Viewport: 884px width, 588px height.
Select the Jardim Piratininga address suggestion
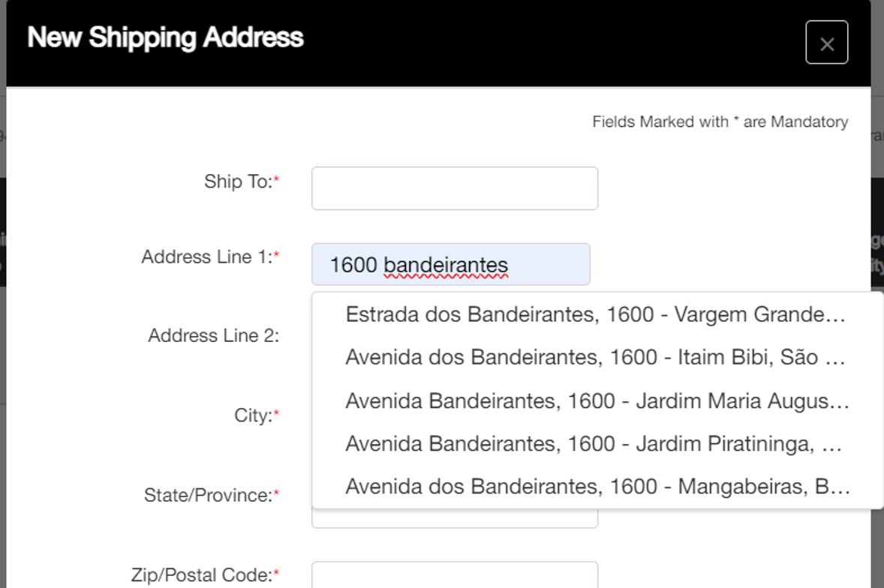(594, 444)
